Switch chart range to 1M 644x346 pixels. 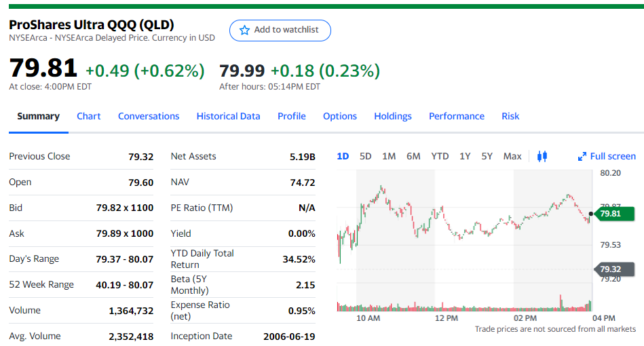pos(389,156)
